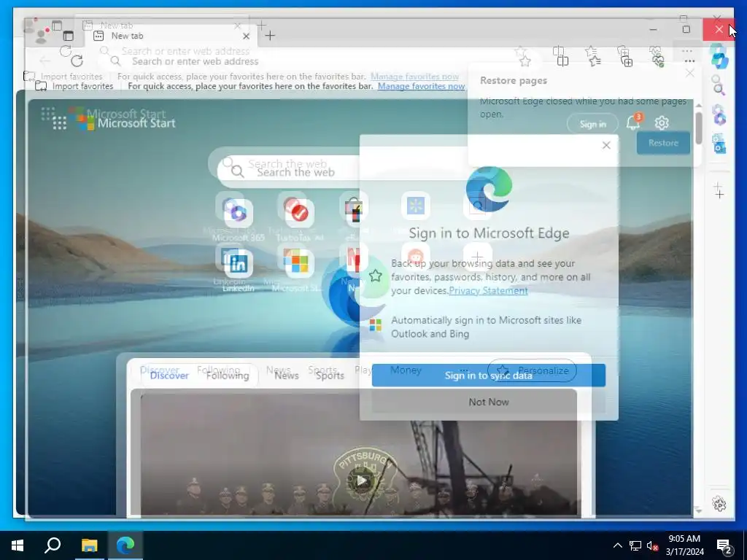
Task: Click Sign in to sync data
Action: click(489, 376)
